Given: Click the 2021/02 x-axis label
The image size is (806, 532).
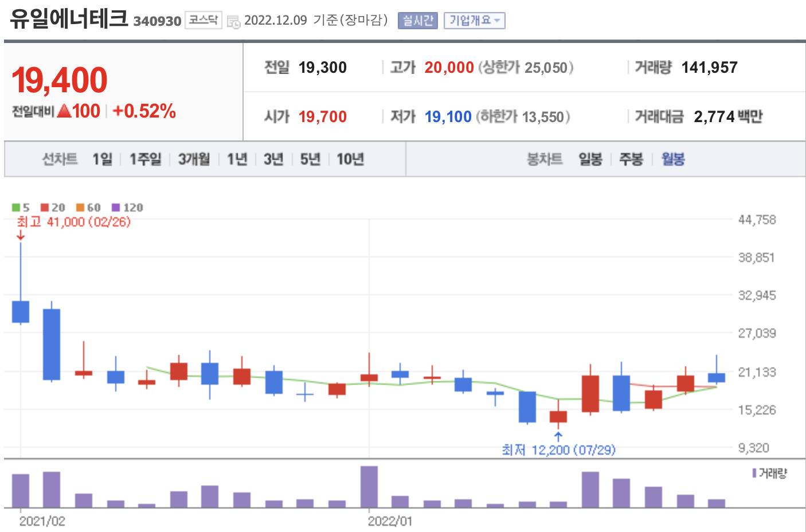Looking at the screenshot, I should (42, 521).
